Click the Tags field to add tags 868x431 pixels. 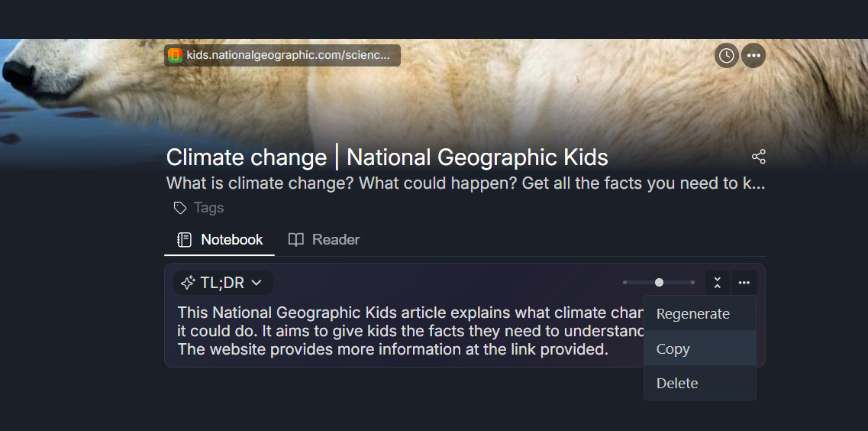click(208, 208)
